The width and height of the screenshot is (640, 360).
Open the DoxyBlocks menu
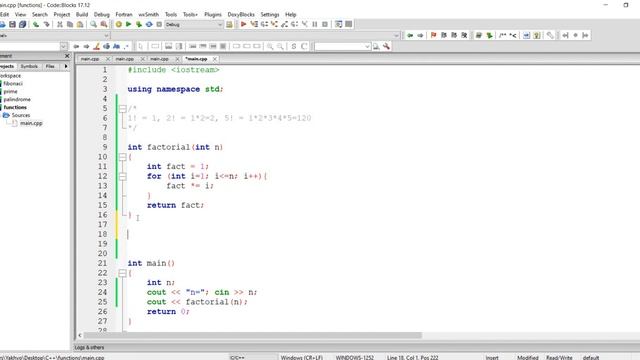click(x=241, y=14)
